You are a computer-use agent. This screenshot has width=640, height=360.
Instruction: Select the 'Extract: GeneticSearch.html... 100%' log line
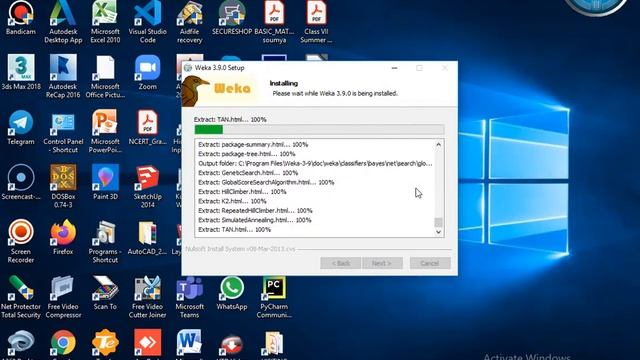point(248,173)
